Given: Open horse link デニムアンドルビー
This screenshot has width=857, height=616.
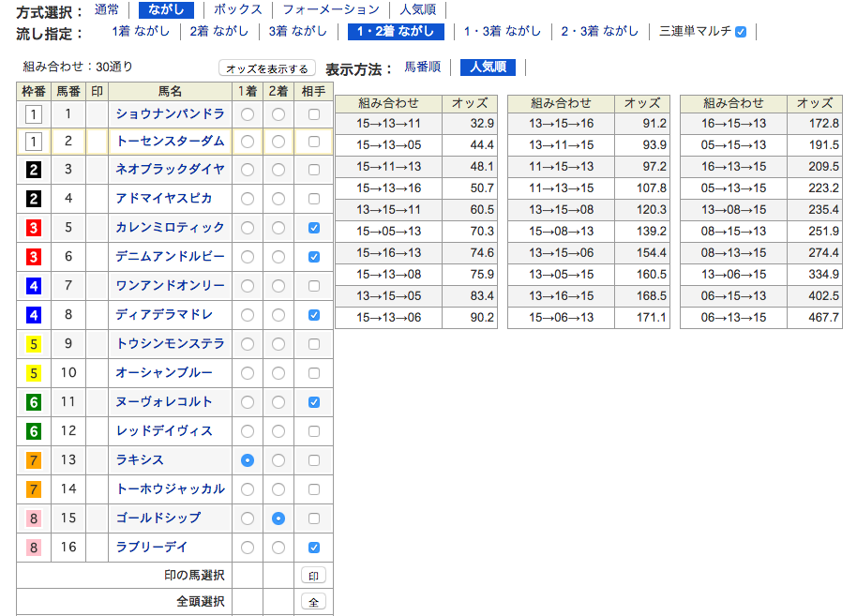Looking at the screenshot, I should [170, 256].
